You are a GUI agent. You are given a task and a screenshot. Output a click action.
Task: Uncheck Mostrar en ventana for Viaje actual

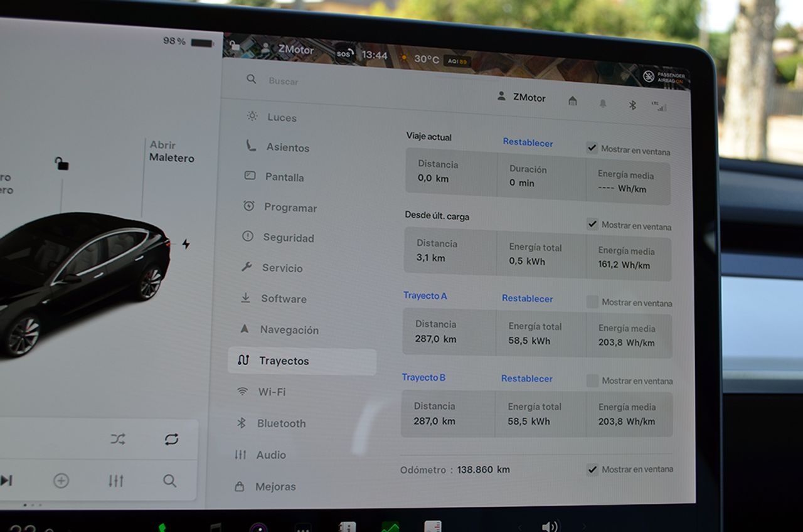(592, 148)
